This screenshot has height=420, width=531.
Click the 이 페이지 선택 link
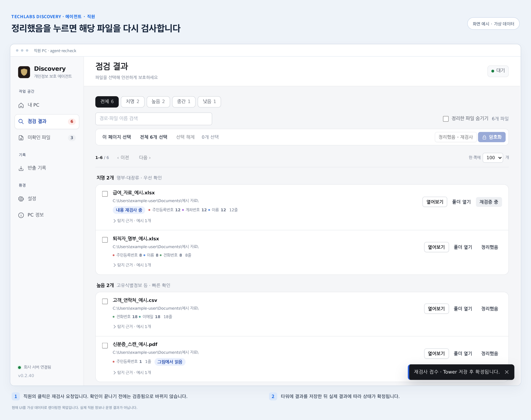[117, 137]
